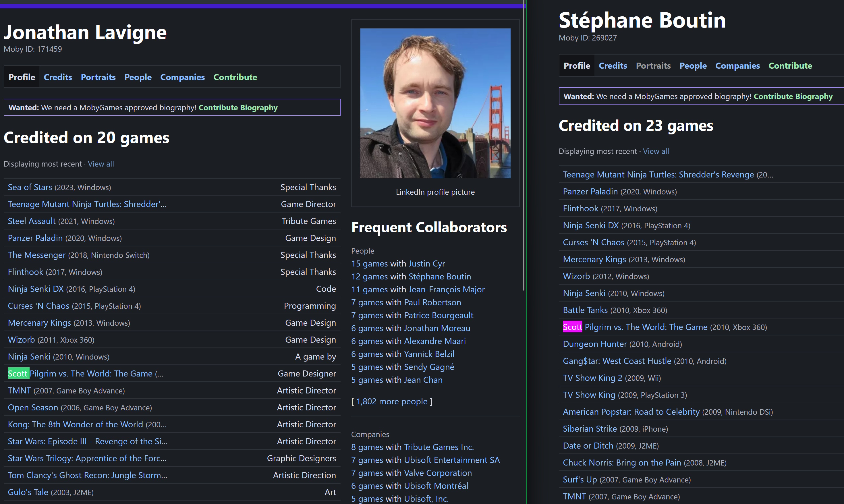Select Profile tab on Stéphane Boutin page
This screenshot has width=844, height=504.
coord(577,65)
